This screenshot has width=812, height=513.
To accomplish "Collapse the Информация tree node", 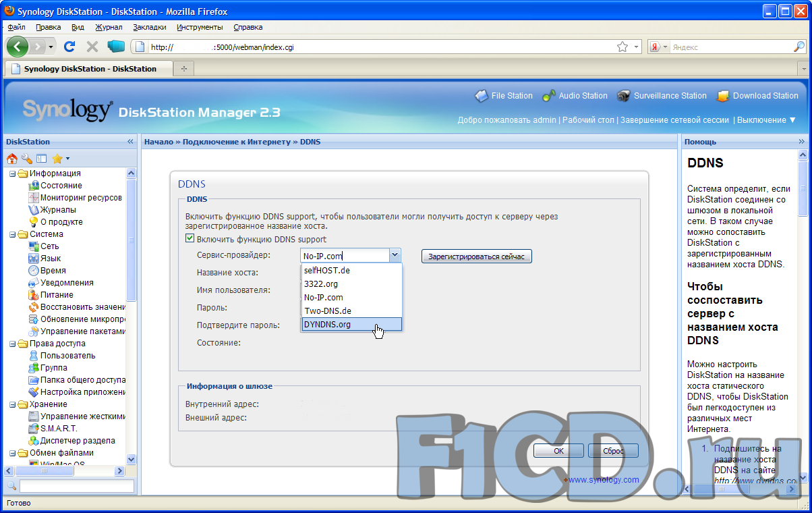I will pyautogui.click(x=12, y=173).
